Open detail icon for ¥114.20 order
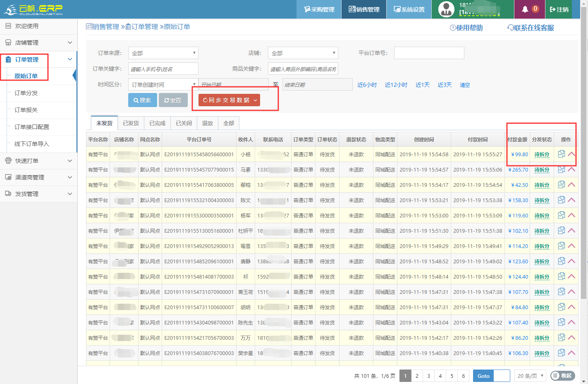The width and height of the screenshot is (588, 384). (x=562, y=246)
